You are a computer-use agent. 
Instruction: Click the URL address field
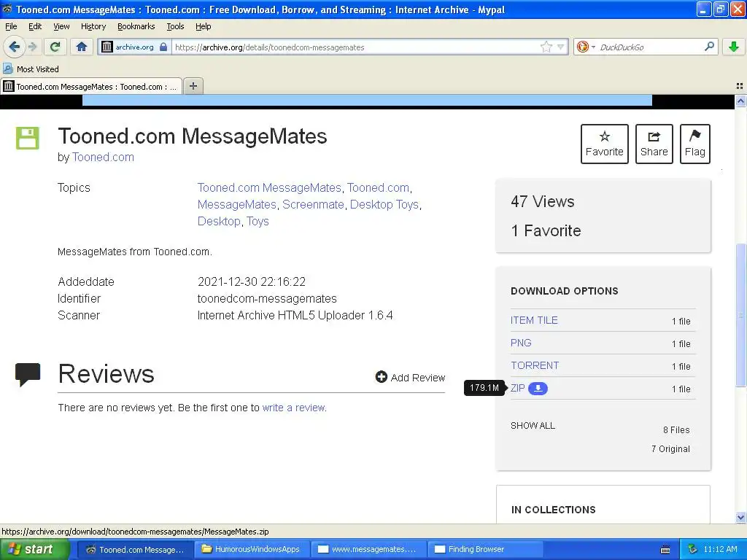click(356, 47)
